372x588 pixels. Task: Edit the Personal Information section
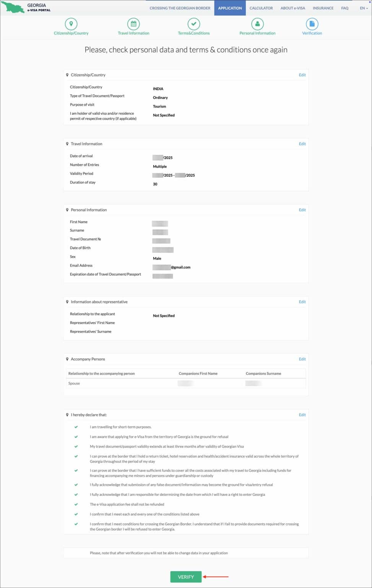302,210
